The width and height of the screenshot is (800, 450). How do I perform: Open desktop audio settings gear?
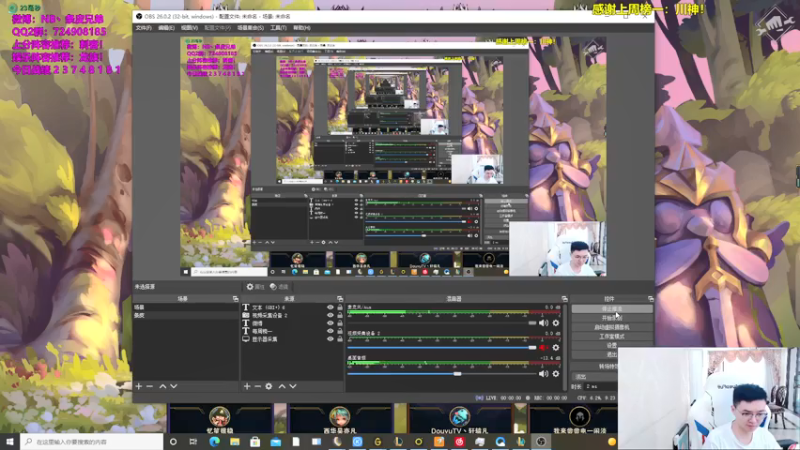point(556,374)
